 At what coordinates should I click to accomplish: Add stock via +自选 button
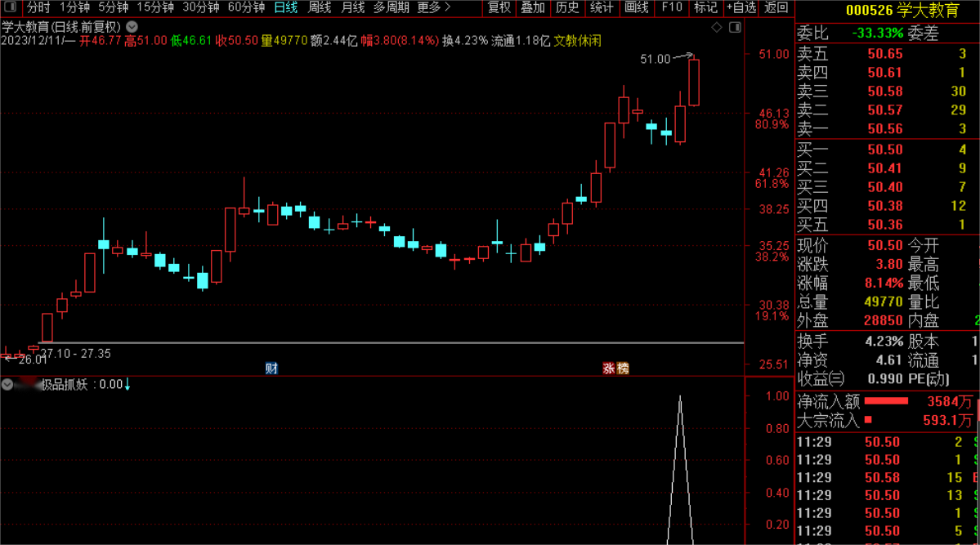pyautogui.click(x=741, y=7)
